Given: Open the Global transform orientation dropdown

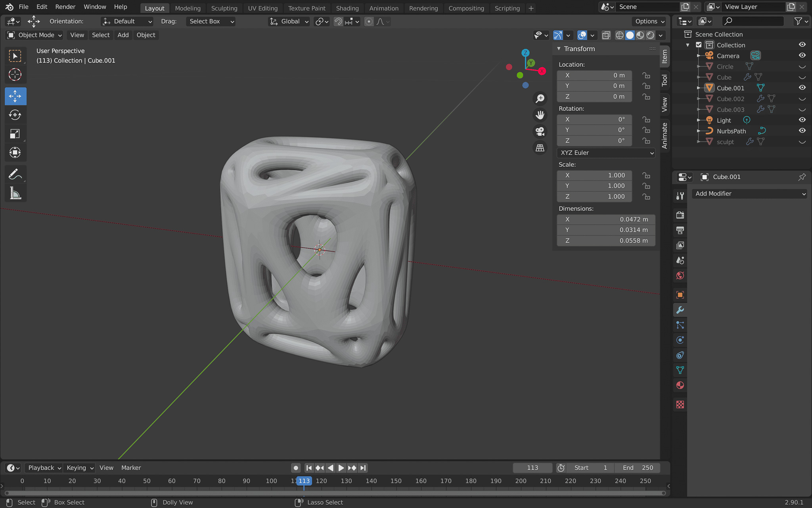Looking at the screenshot, I should [x=289, y=21].
